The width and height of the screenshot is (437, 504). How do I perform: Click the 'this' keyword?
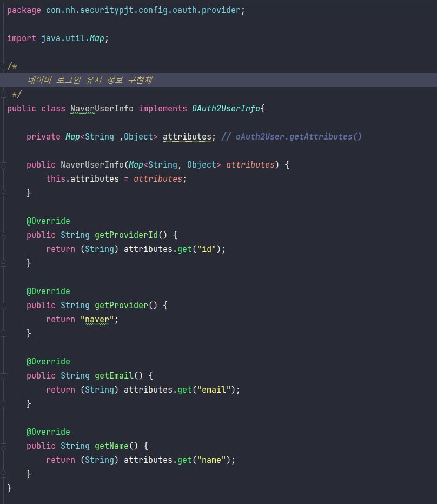click(56, 178)
